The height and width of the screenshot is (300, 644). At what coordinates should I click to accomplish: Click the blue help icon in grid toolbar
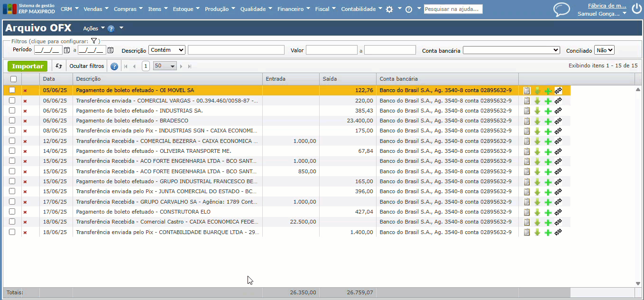[114, 66]
